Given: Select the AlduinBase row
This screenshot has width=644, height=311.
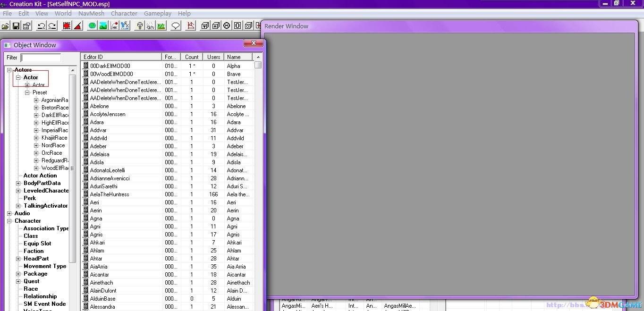Looking at the screenshot, I should click(168, 299).
